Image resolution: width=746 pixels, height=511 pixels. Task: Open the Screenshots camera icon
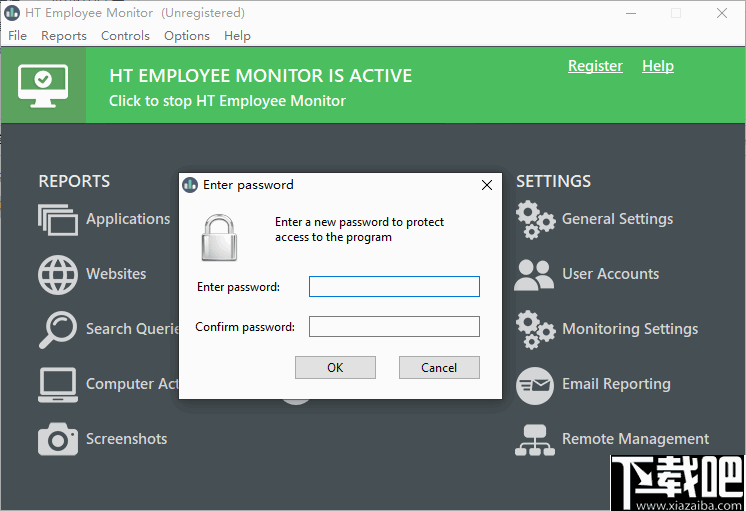tap(58, 439)
